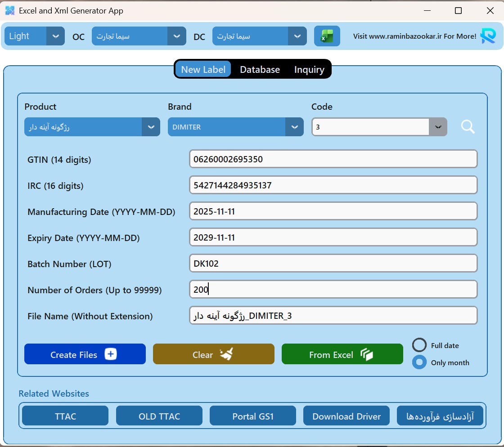
Task: Click the blue R logo icon
Action: (x=488, y=36)
